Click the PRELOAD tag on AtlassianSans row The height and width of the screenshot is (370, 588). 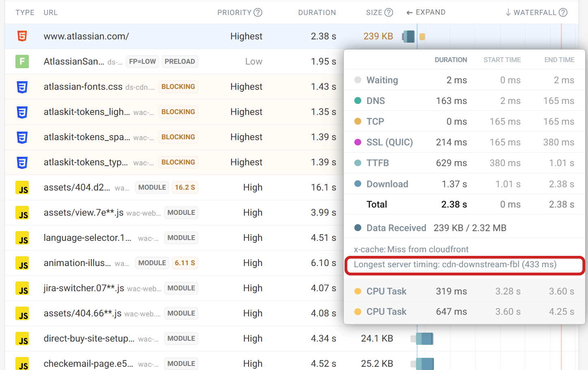tap(180, 61)
